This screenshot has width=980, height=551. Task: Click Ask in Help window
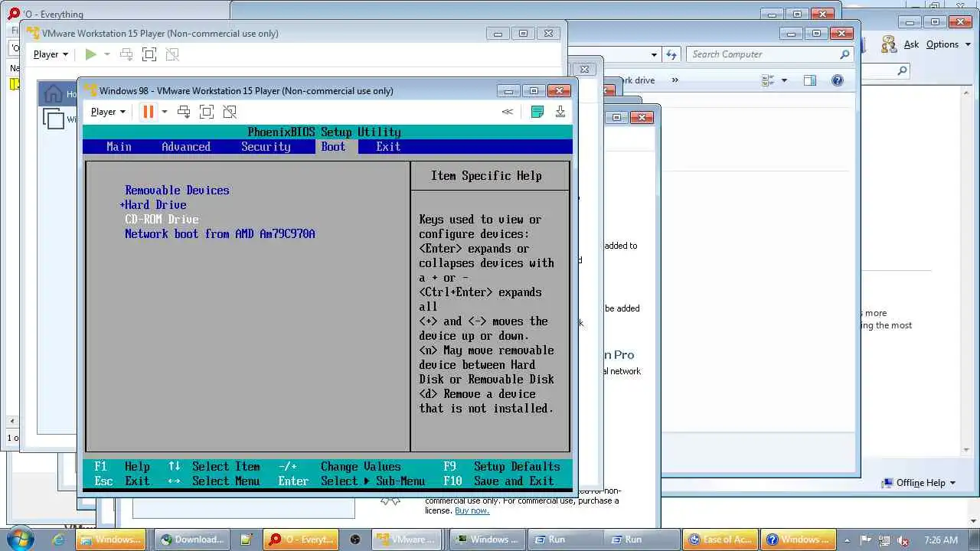(x=911, y=44)
